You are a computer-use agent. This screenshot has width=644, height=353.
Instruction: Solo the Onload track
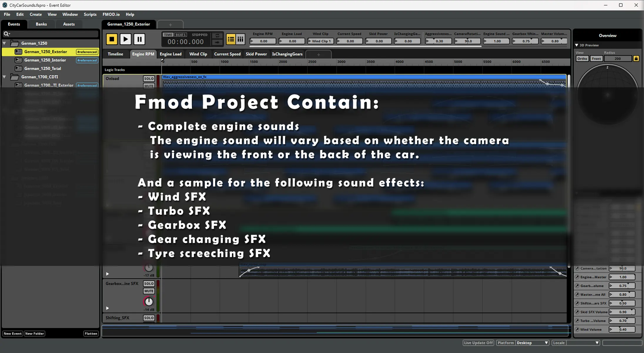point(149,79)
